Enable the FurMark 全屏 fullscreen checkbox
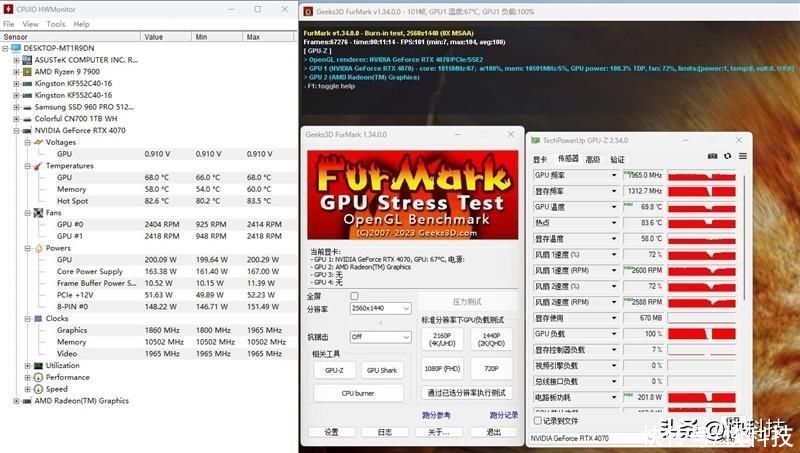The width and height of the screenshot is (800, 453). [x=355, y=296]
